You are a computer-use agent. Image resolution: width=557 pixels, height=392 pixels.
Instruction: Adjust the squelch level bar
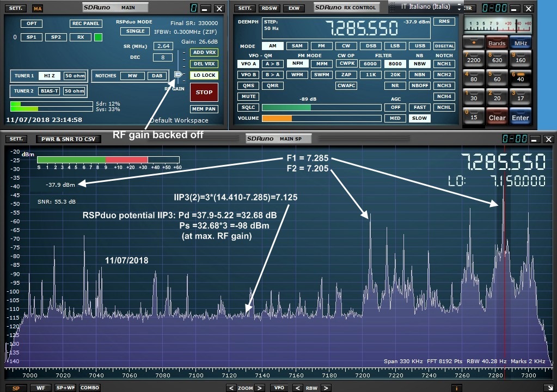coord(321,108)
